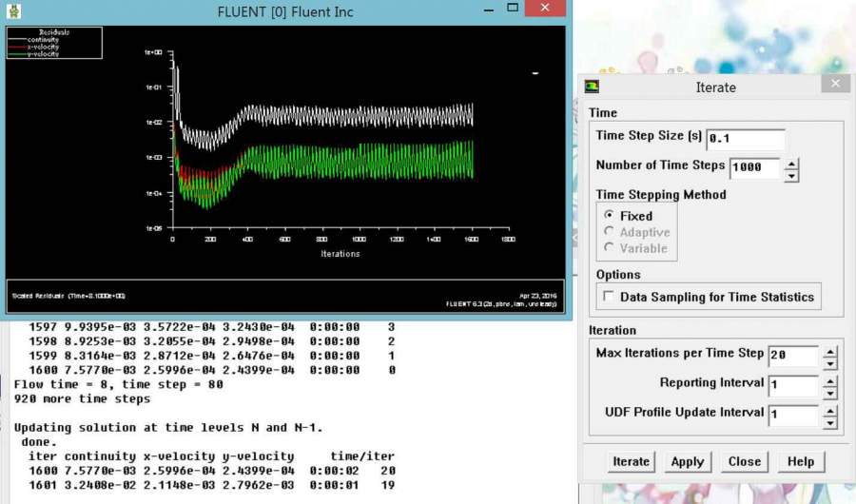Decrease Max Iterations per Time Step
856x504 pixels.
tap(829, 363)
